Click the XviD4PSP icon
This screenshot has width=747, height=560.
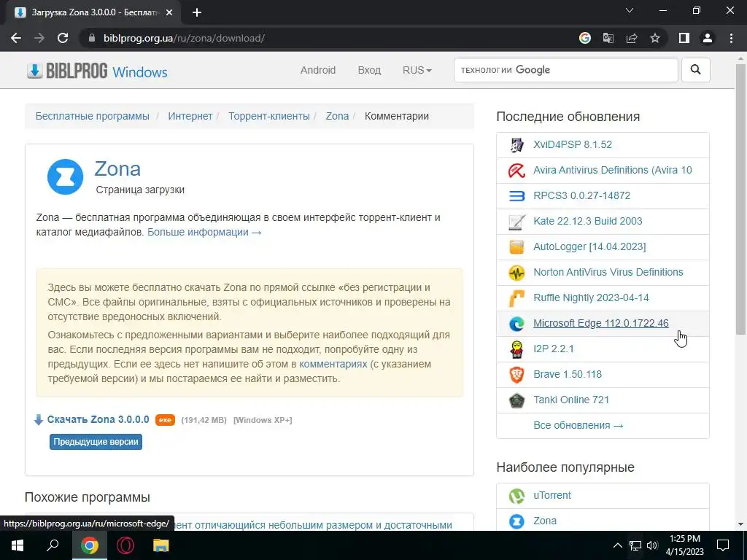516,145
